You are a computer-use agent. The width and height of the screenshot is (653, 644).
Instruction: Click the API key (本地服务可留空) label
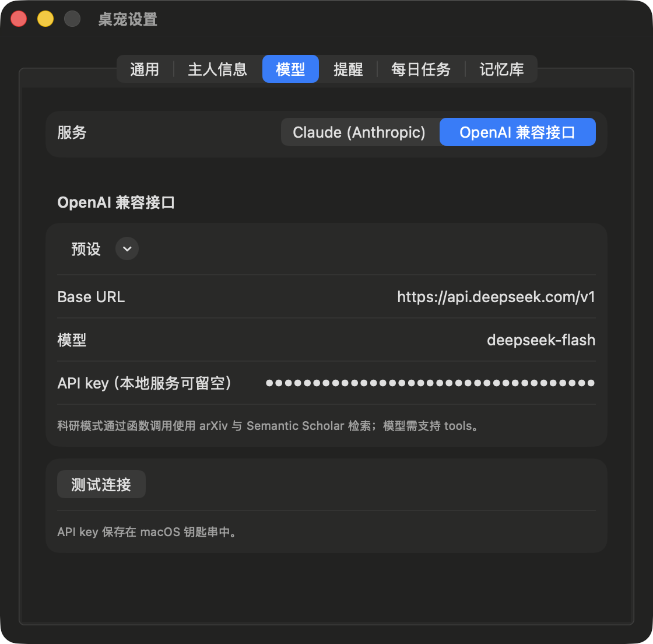click(145, 383)
